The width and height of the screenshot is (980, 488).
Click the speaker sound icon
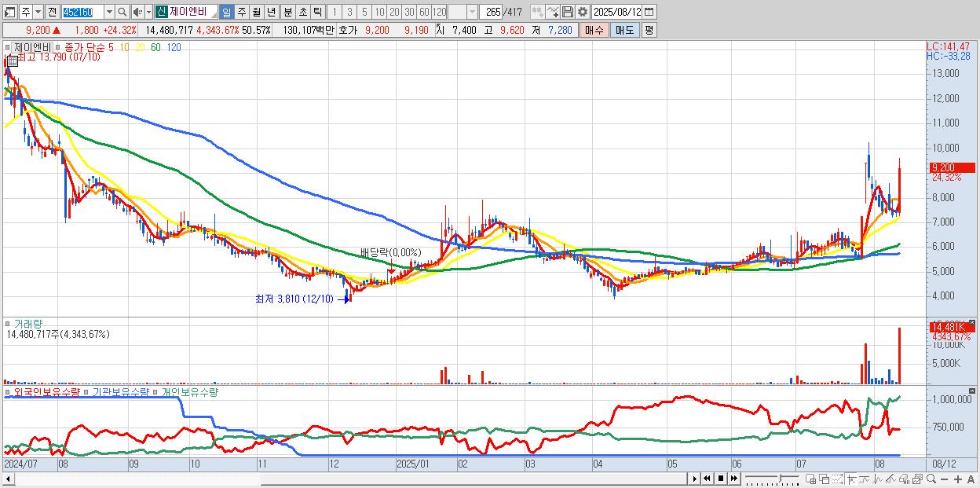(x=137, y=12)
